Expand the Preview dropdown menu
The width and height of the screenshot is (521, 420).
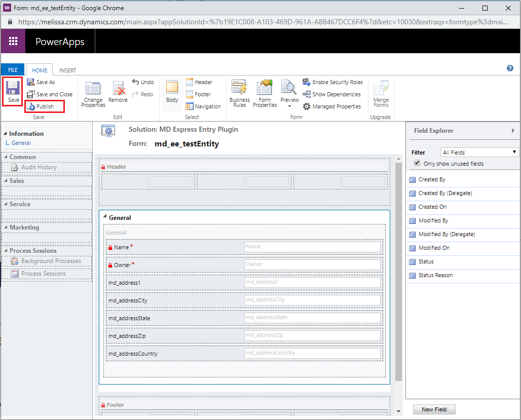click(x=289, y=106)
